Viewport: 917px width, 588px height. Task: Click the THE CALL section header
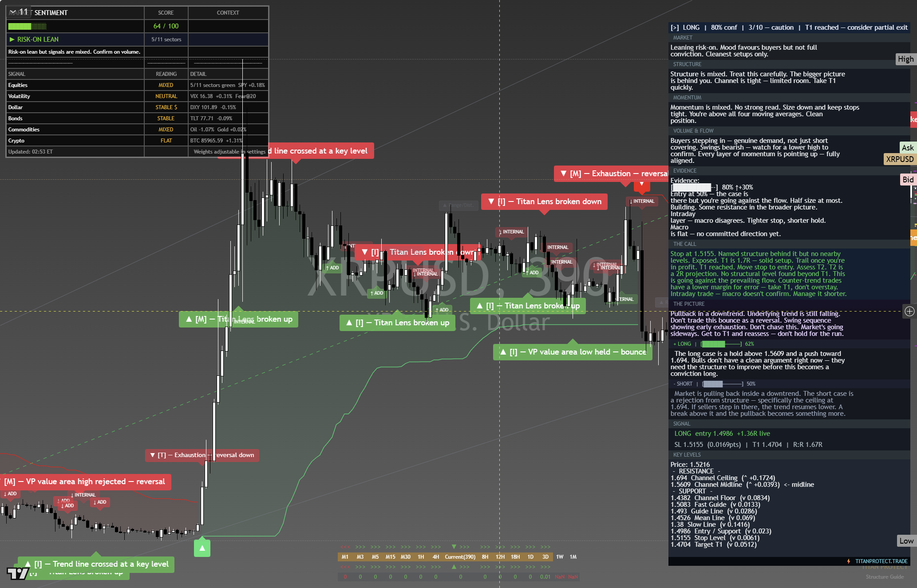789,244
